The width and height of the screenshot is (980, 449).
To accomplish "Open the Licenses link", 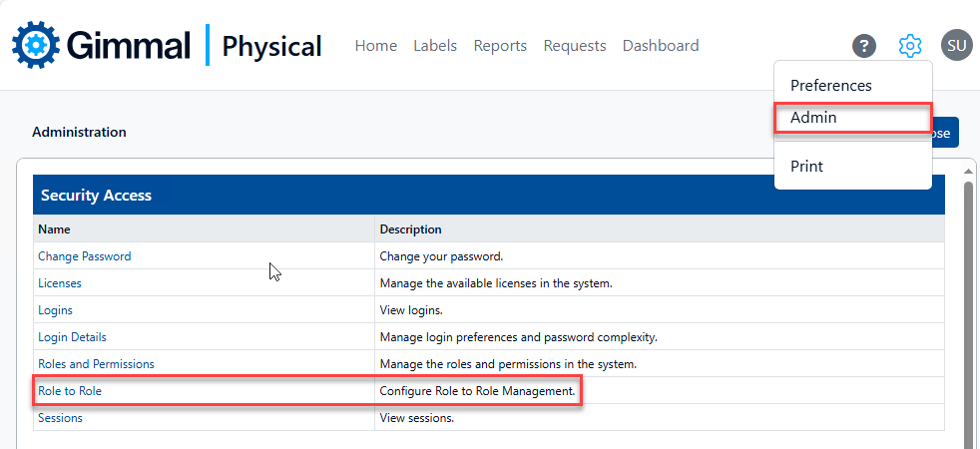I will click(59, 283).
